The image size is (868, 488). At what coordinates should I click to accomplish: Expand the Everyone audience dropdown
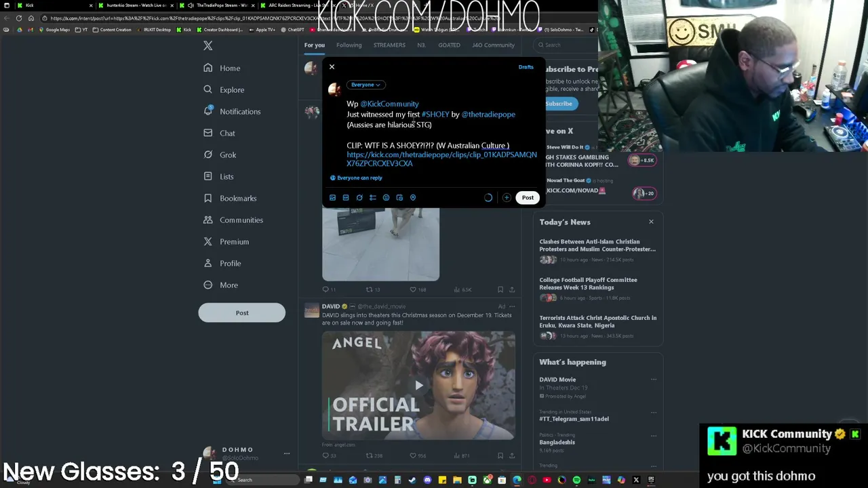(366, 85)
